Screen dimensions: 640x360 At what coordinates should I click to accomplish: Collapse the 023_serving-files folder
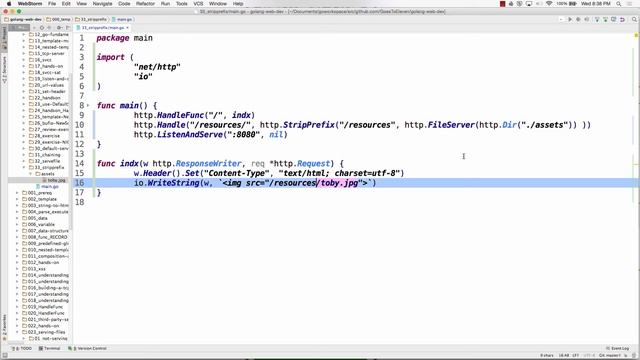18,332
